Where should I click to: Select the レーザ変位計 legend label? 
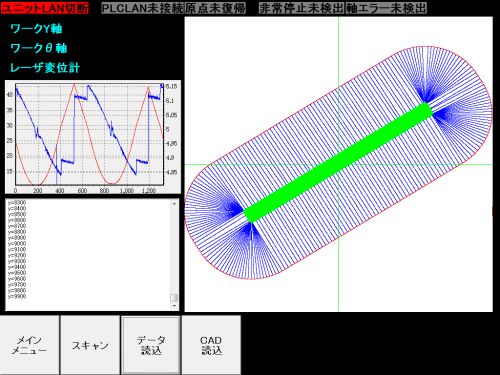[x=45, y=68]
